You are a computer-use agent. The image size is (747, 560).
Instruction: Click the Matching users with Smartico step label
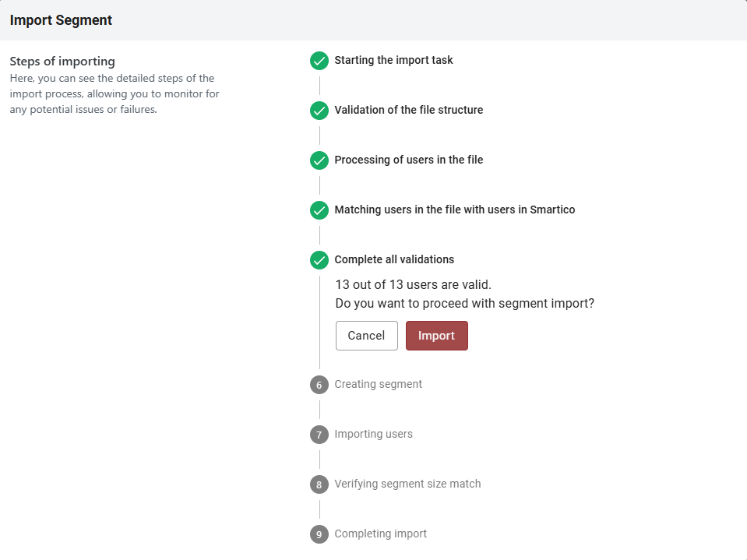(454, 210)
